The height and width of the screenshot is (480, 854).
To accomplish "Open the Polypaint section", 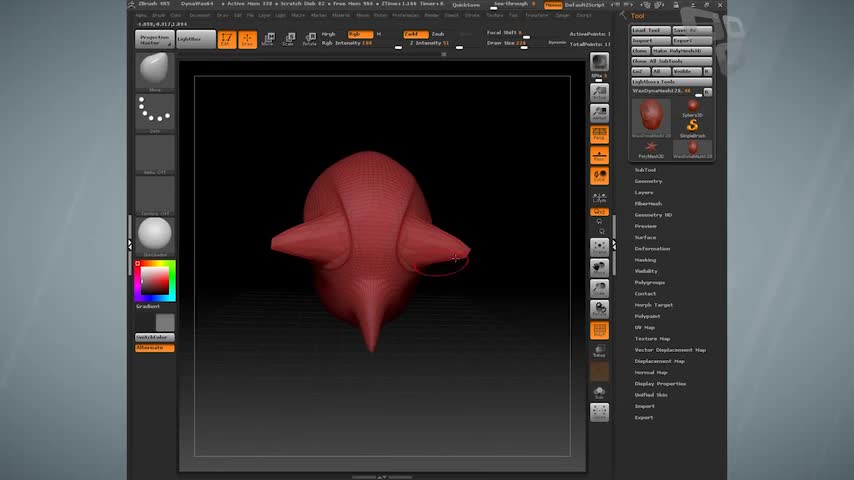I will point(648,316).
